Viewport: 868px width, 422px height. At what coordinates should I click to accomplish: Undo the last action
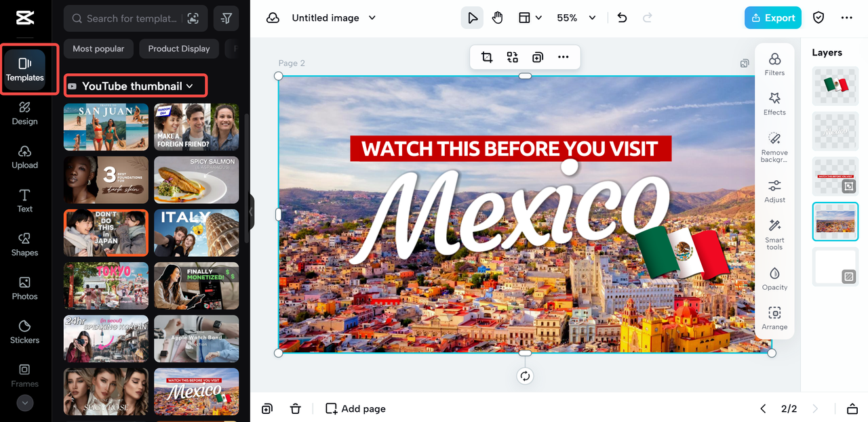coord(622,18)
